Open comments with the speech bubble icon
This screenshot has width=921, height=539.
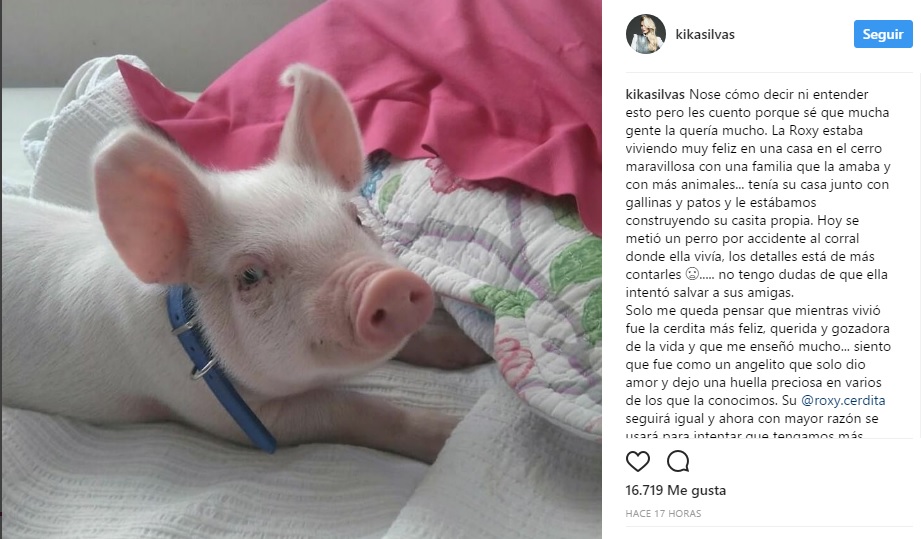point(678,461)
